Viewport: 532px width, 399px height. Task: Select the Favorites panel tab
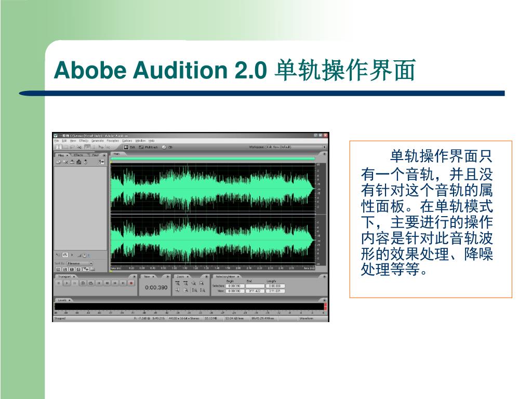pos(96,155)
